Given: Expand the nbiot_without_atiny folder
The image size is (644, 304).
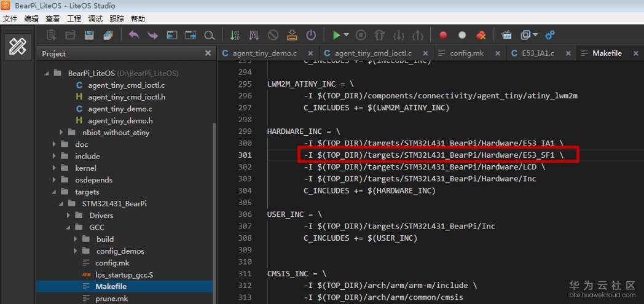Looking at the screenshot, I should [x=61, y=133].
